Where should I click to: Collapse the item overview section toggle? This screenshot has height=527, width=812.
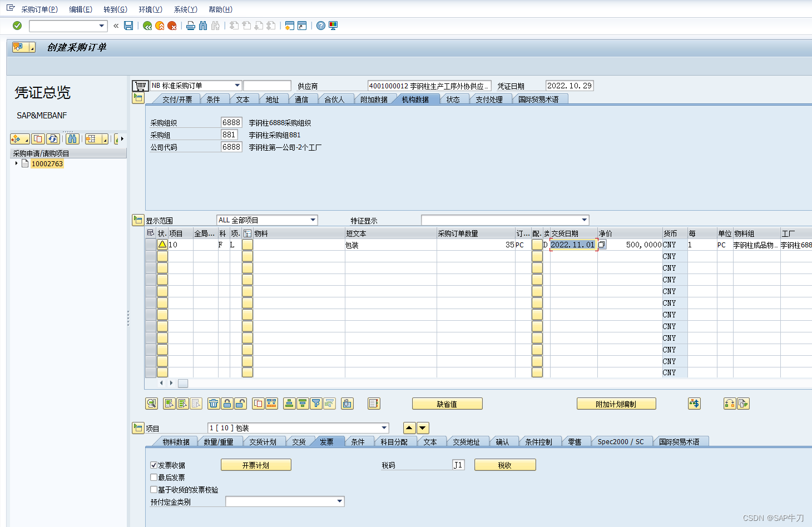click(138, 220)
